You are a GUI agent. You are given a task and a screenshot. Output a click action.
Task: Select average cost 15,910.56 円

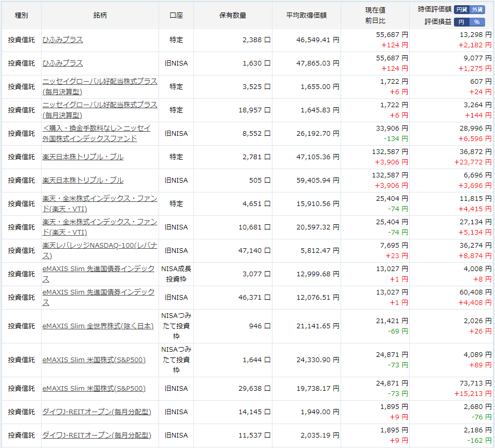click(318, 204)
